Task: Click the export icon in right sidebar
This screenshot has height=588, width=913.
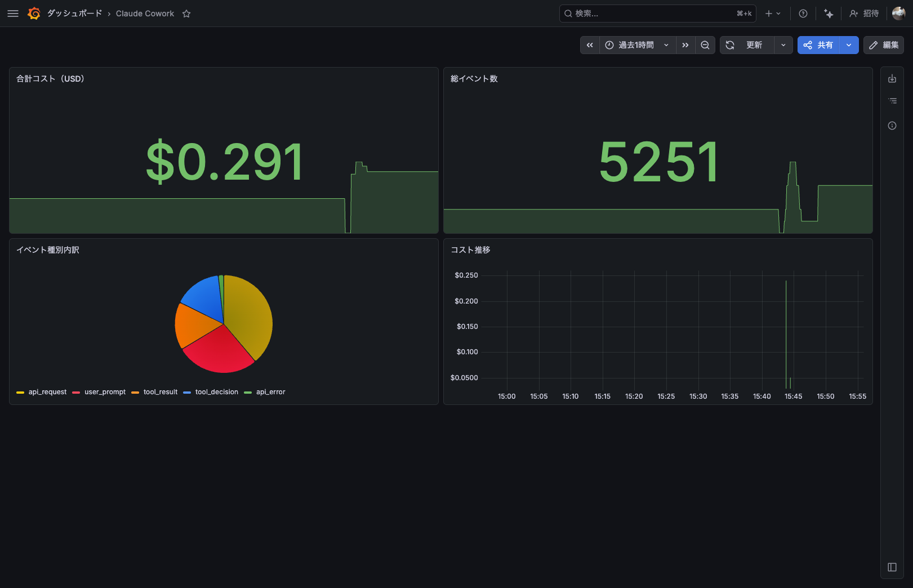Action: click(x=892, y=79)
